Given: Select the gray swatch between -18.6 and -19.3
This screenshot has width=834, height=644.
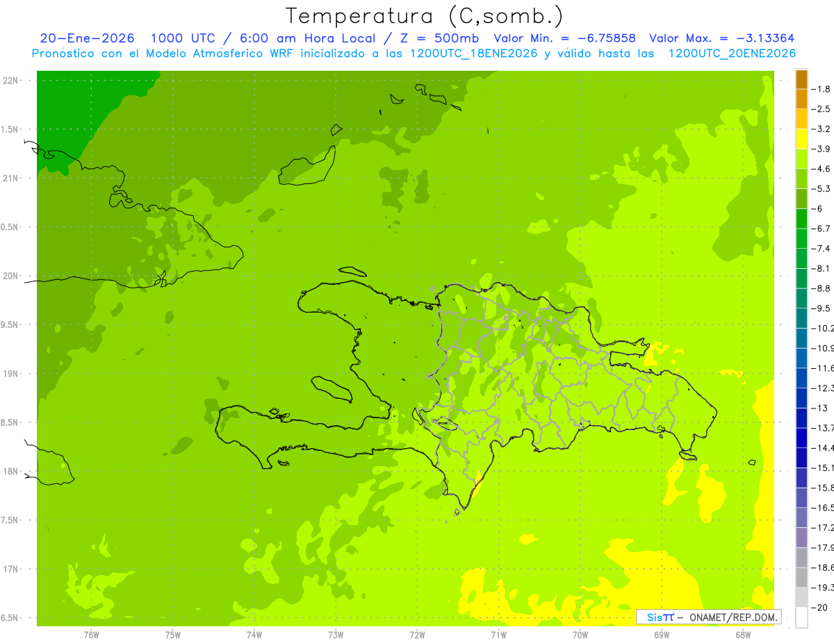Looking at the screenshot, I should (801, 577).
